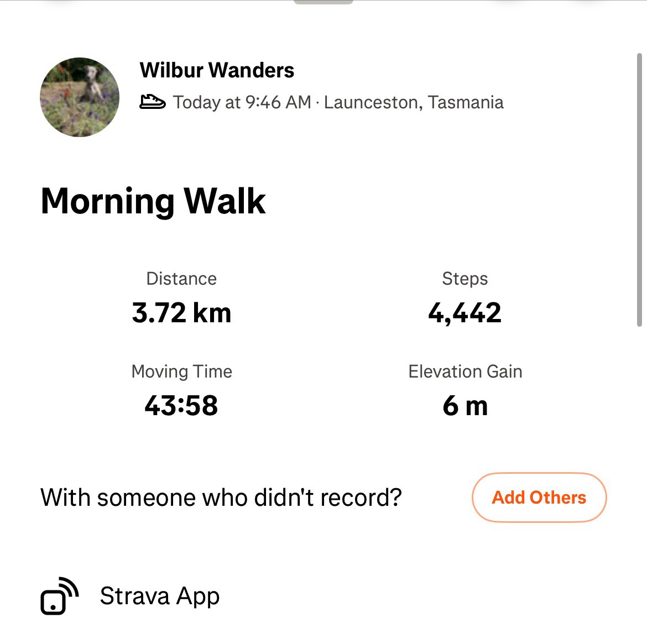The image size is (647, 644).
Task: Tap the 4,442 steps value
Action: [465, 313]
